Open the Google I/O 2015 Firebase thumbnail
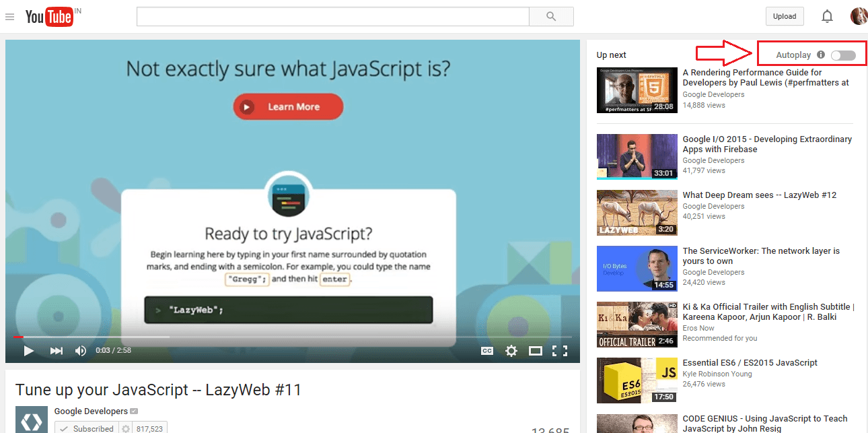868x433 pixels. click(x=637, y=157)
